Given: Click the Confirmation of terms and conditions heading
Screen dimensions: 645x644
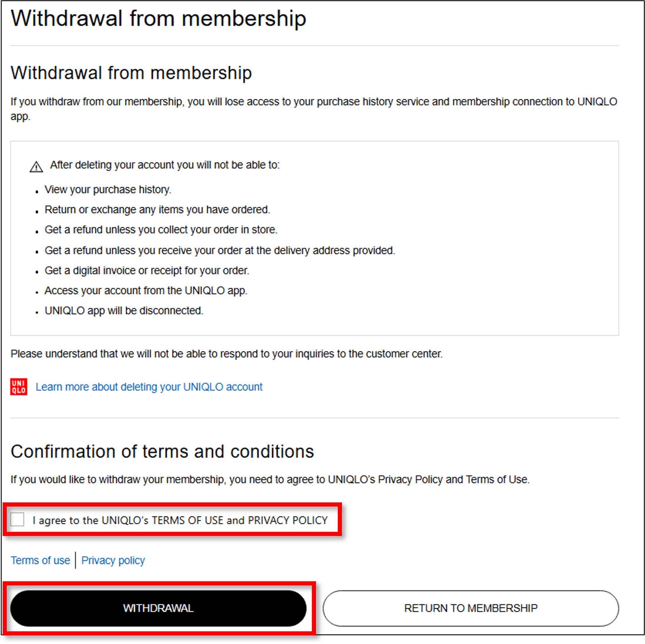Looking at the screenshot, I should [162, 452].
